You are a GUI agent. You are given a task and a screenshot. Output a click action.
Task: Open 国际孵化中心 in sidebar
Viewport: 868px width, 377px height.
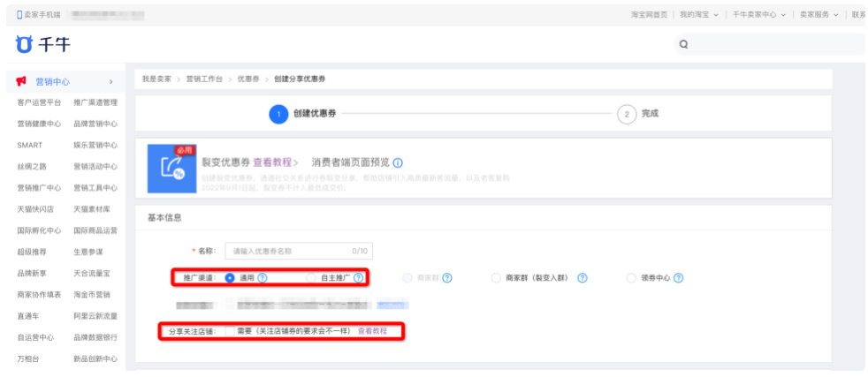pyautogui.click(x=39, y=230)
